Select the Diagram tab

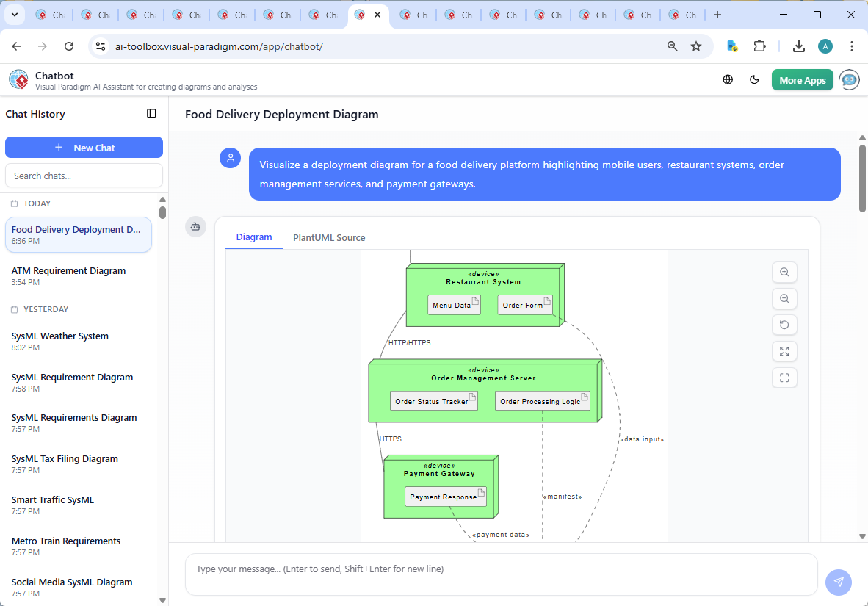(254, 237)
